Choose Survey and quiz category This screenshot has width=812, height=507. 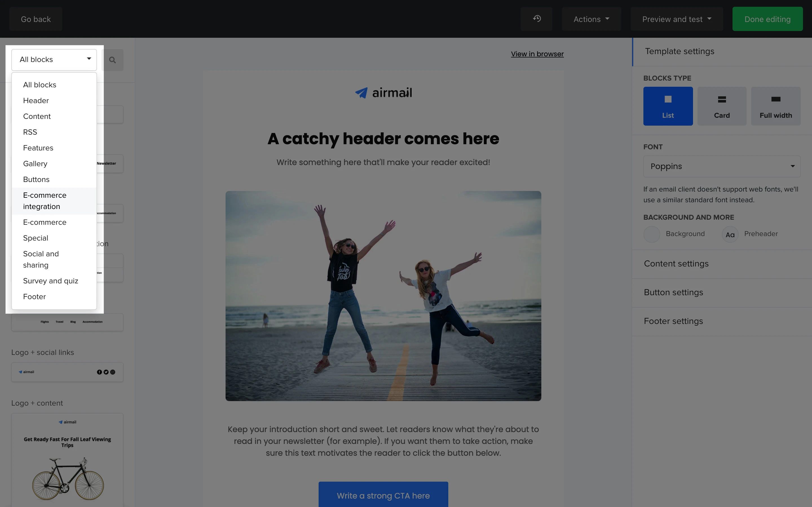[x=51, y=281]
